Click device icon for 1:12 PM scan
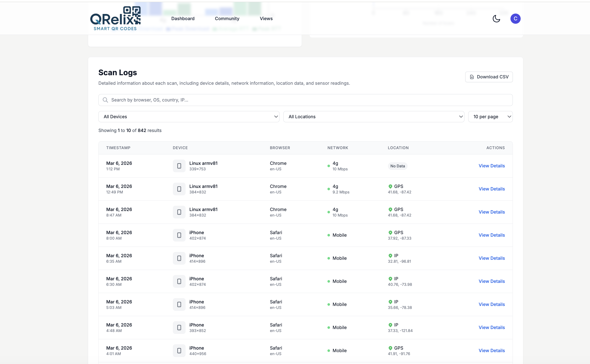 [179, 166]
